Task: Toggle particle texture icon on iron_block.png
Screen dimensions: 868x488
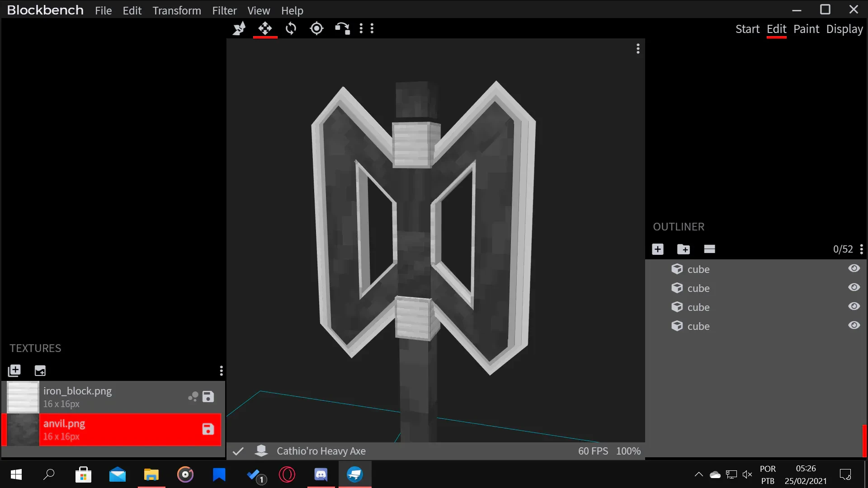Action: [x=193, y=397]
